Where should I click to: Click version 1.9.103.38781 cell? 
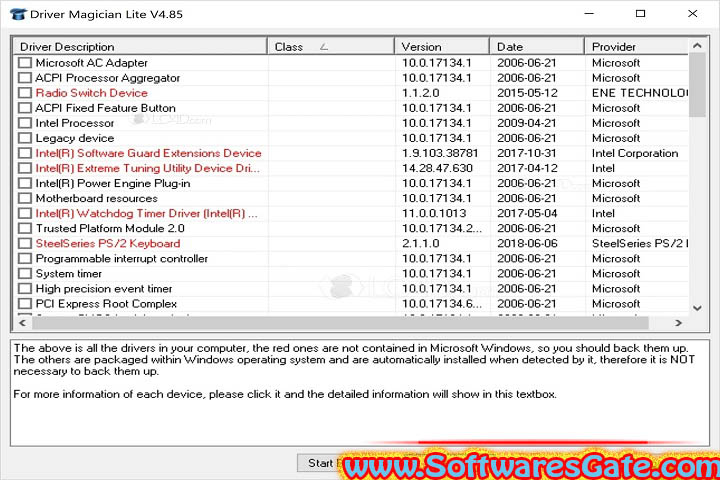point(440,153)
